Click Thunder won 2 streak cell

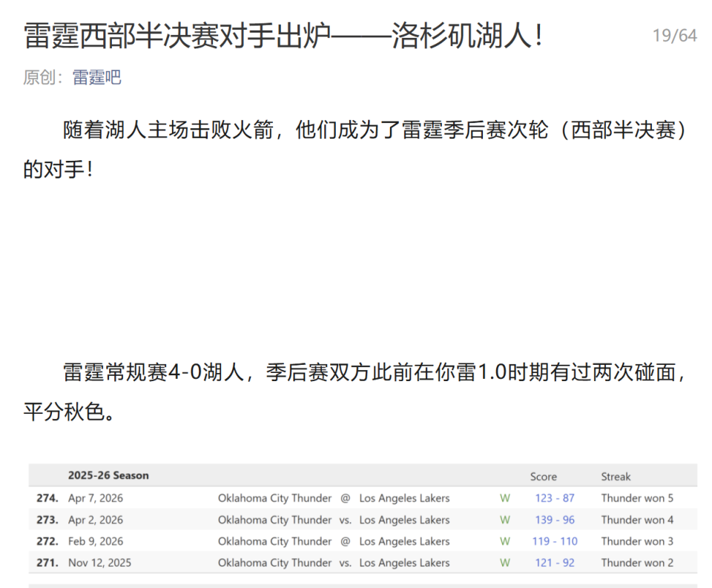pyautogui.click(x=637, y=563)
